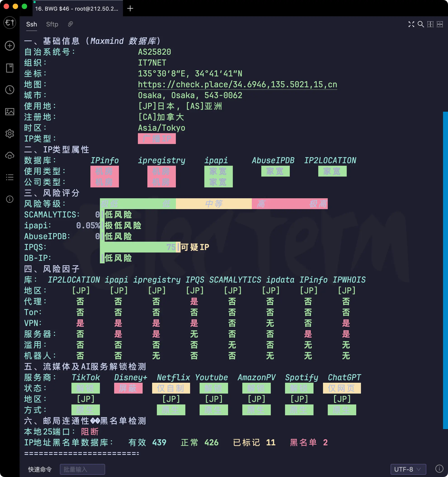Switch to the Sftp tab
448x477 pixels.
tap(52, 24)
